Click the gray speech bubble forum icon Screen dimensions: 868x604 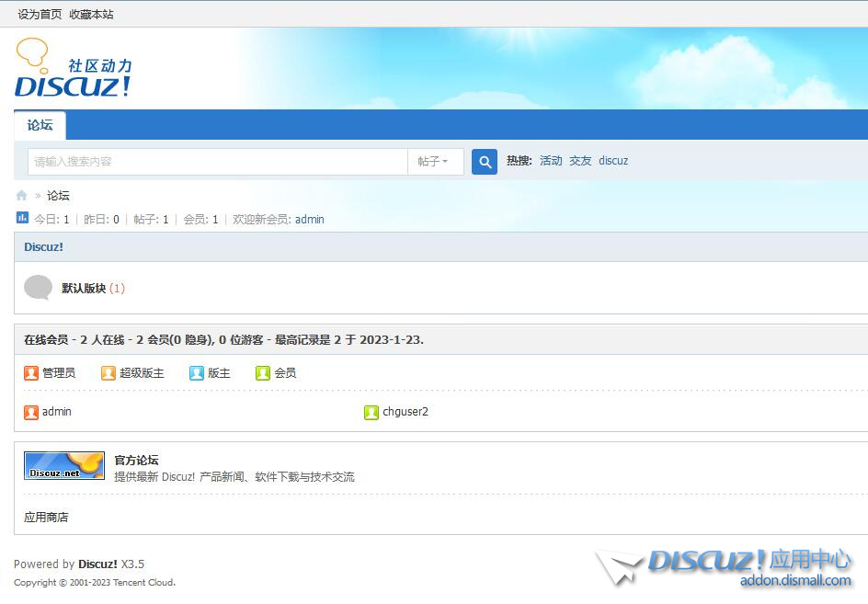click(38, 288)
